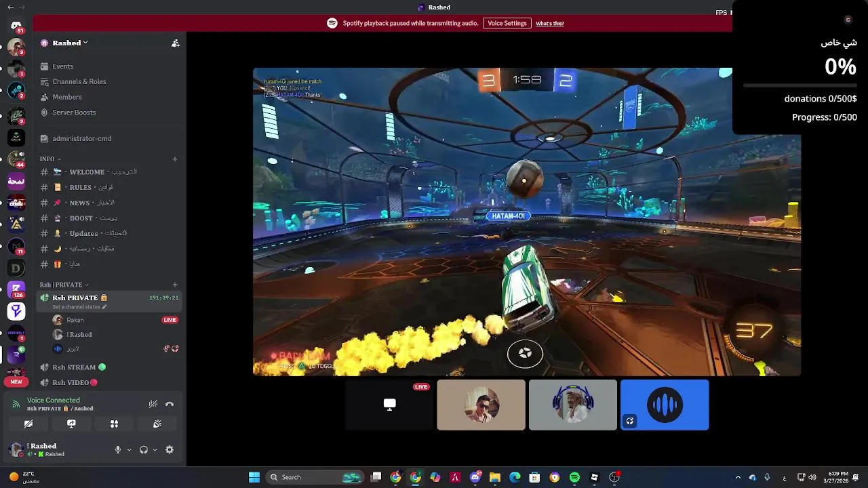Open the gifts channel with gift icon
868x488 pixels.
(108, 264)
